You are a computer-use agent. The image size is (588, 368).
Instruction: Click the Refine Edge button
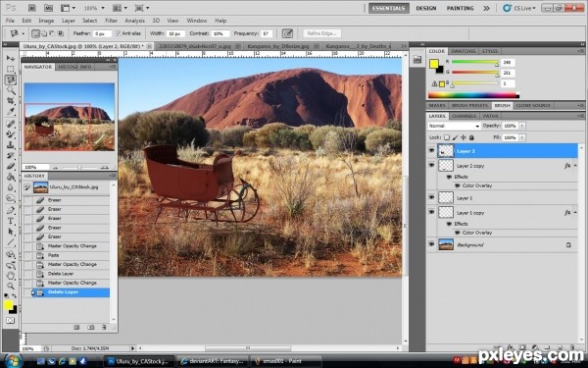click(321, 33)
